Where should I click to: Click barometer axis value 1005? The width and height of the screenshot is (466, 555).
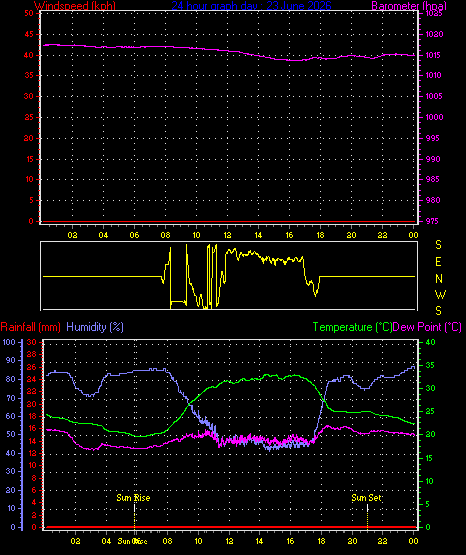pos(434,96)
